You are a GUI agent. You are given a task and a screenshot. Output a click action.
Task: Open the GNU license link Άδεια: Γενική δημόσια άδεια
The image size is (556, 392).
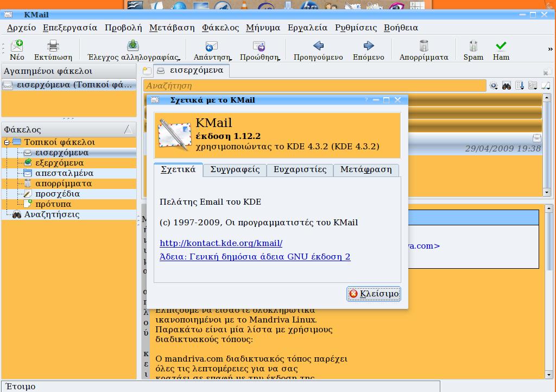click(x=255, y=257)
